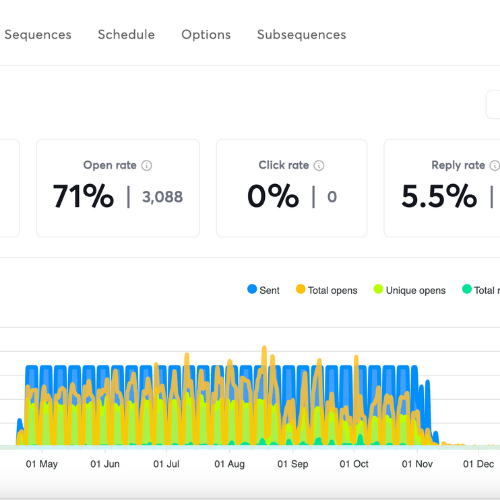Click the 71% open rate value
The image size is (500, 500).
tap(83, 196)
